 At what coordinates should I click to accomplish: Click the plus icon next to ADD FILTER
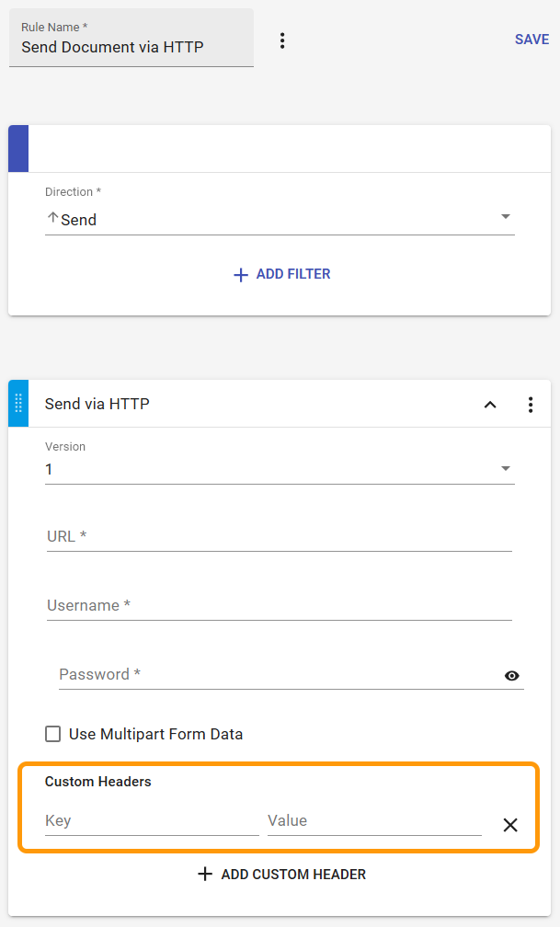[240, 274]
